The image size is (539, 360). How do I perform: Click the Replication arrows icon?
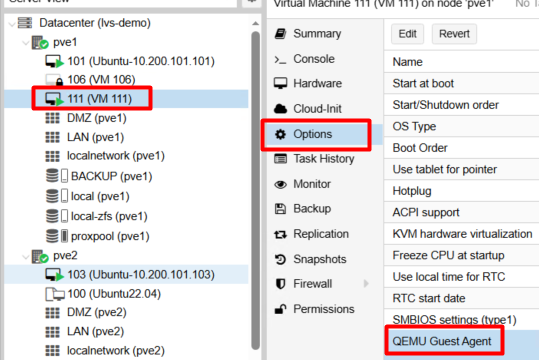pos(280,234)
